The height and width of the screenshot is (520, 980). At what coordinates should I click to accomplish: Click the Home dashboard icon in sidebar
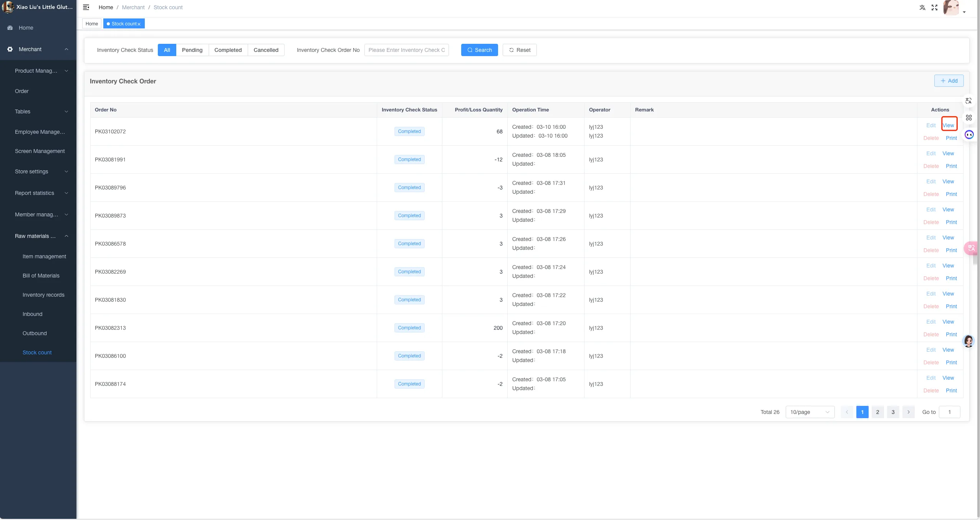pos(10,28)
